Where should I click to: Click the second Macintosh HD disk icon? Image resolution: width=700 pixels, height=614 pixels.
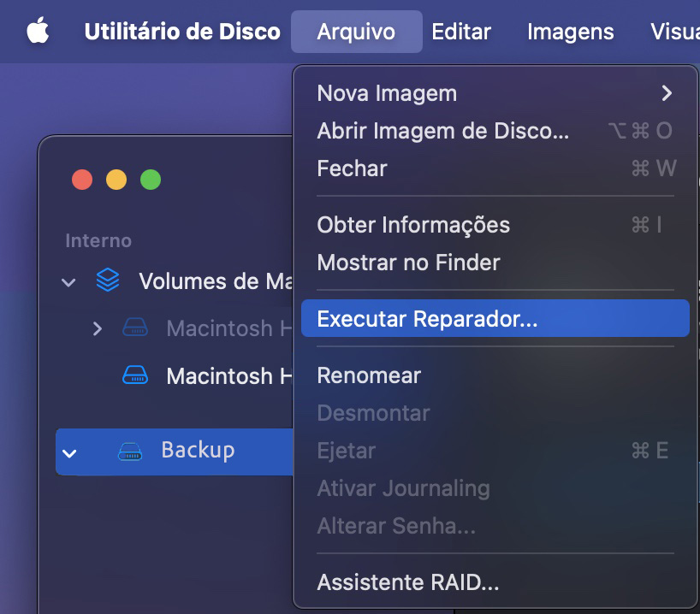pyautogui.click(x=135, y=375)
